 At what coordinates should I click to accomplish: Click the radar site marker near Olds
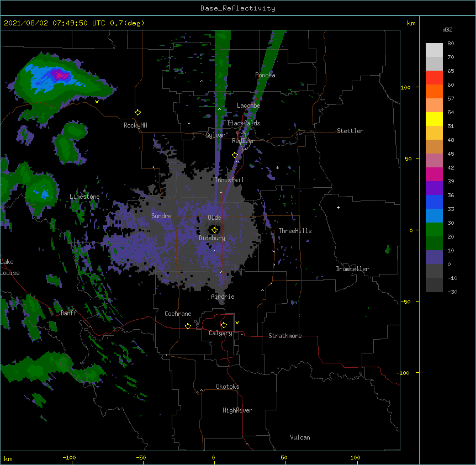(214, 230)
